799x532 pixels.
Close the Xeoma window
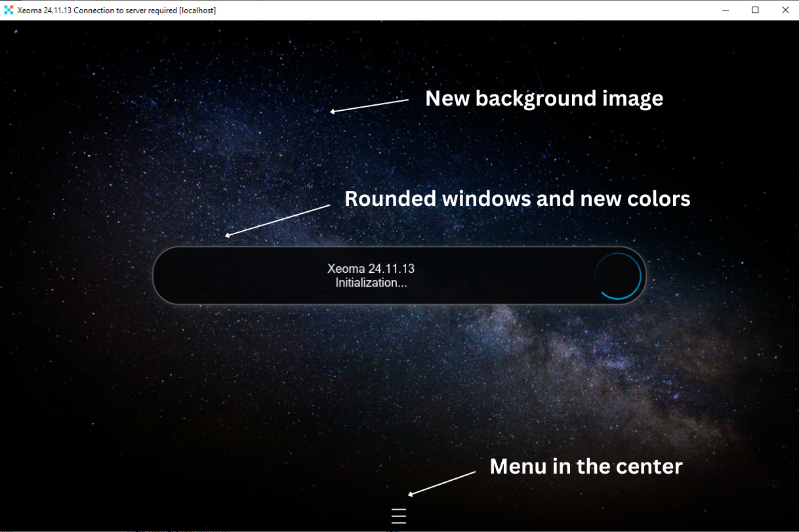click(x=785, y=10)
